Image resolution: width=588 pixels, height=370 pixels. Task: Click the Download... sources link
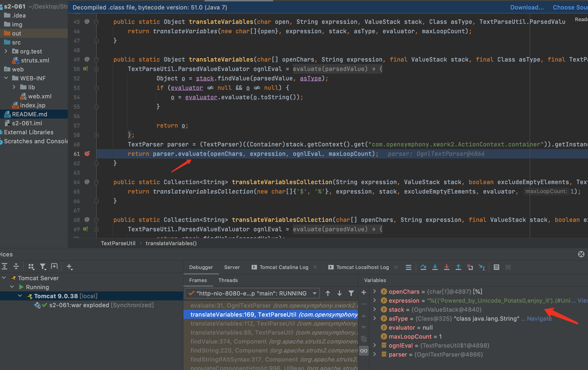click(x=527, y=7)
